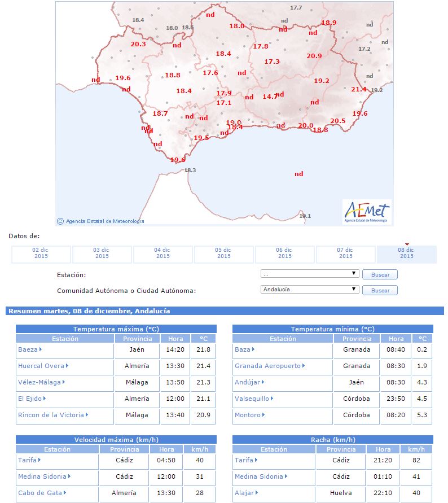Select the 07 dic 2015 date tab
Screen dimensions: 448x503
(x=346, y=253)
